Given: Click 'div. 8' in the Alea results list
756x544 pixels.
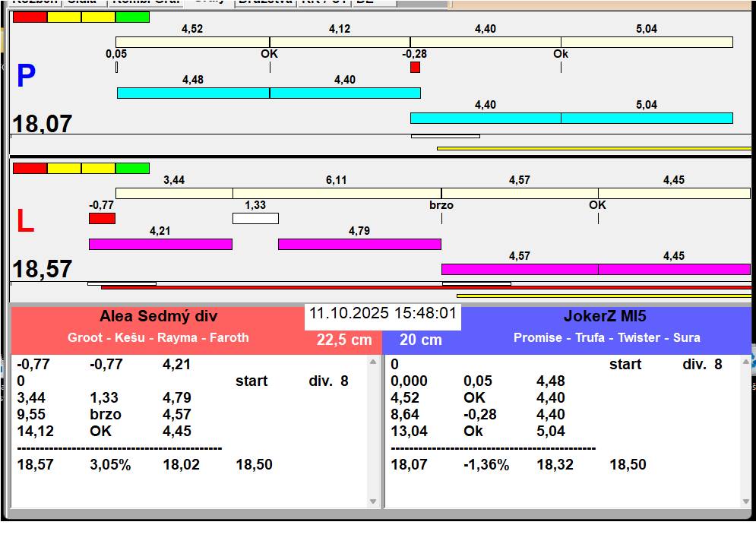Looking at the screenshot, I should [x=328, y=381].
